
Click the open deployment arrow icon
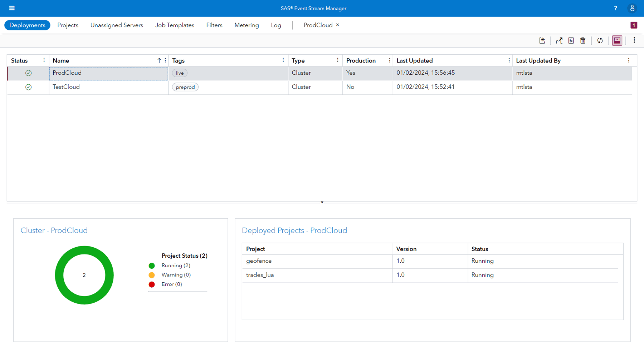(x=559, y=40)
